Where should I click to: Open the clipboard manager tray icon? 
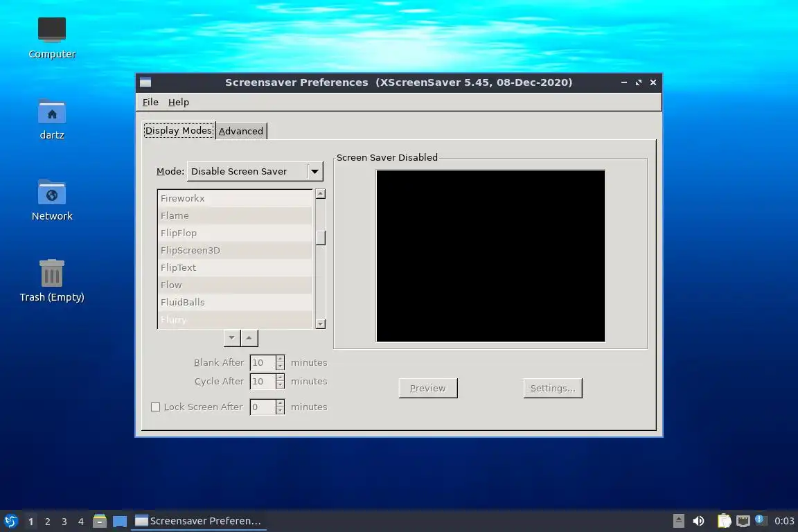coord(724,521)
